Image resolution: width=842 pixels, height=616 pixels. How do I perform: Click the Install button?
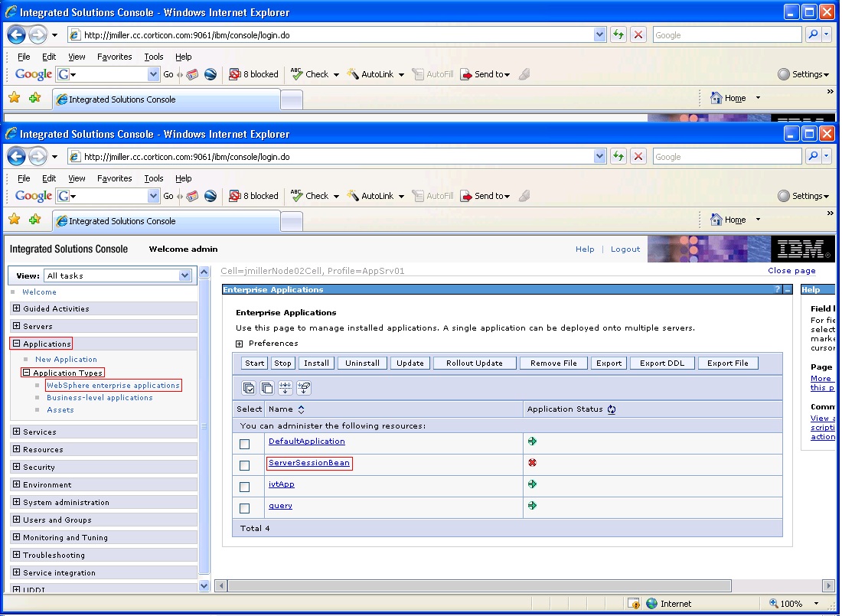click(315, 363)
